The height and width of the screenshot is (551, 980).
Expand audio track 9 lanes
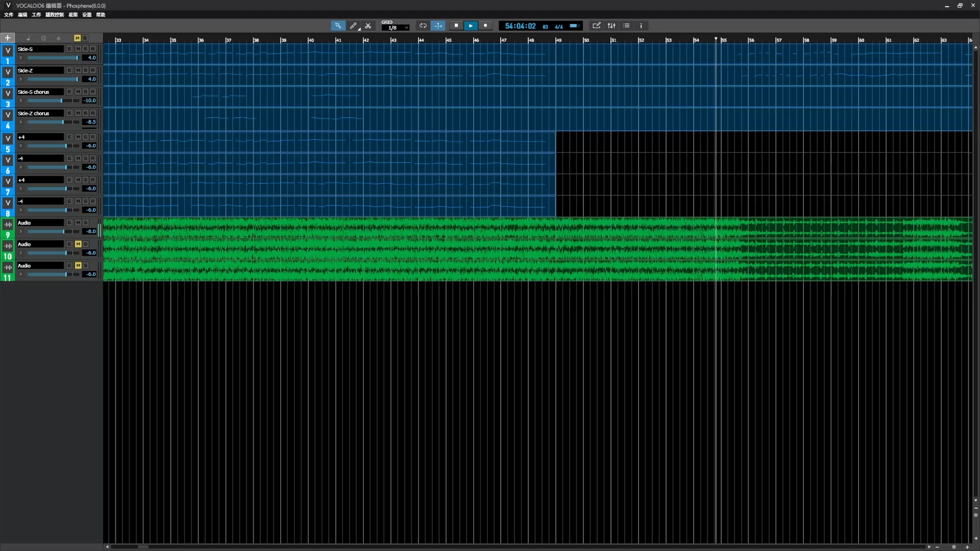pyautogui.click(x=20, y=232)
